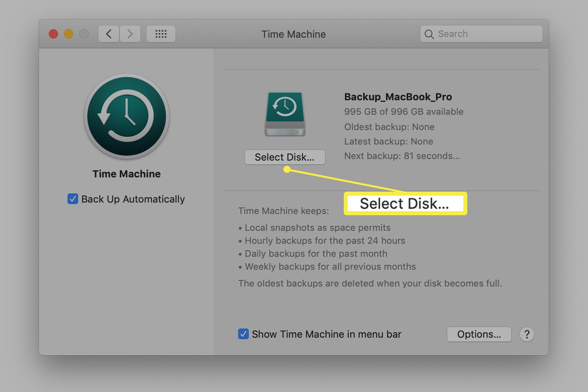The height and width of the screenshot is (392, 588).
Task: Click the Next backup: 81 seconds text
Action: (402, 156)
